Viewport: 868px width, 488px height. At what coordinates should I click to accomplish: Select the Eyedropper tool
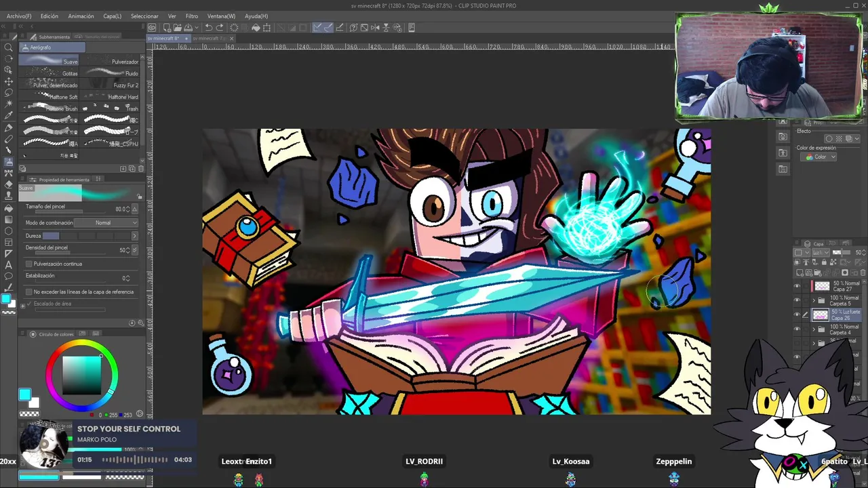pos(8,116)
